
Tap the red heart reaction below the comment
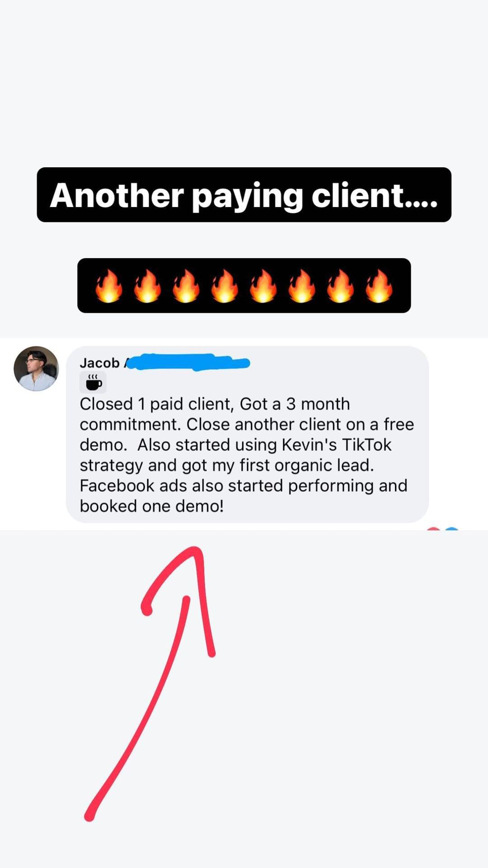click(x=433, y=528)
